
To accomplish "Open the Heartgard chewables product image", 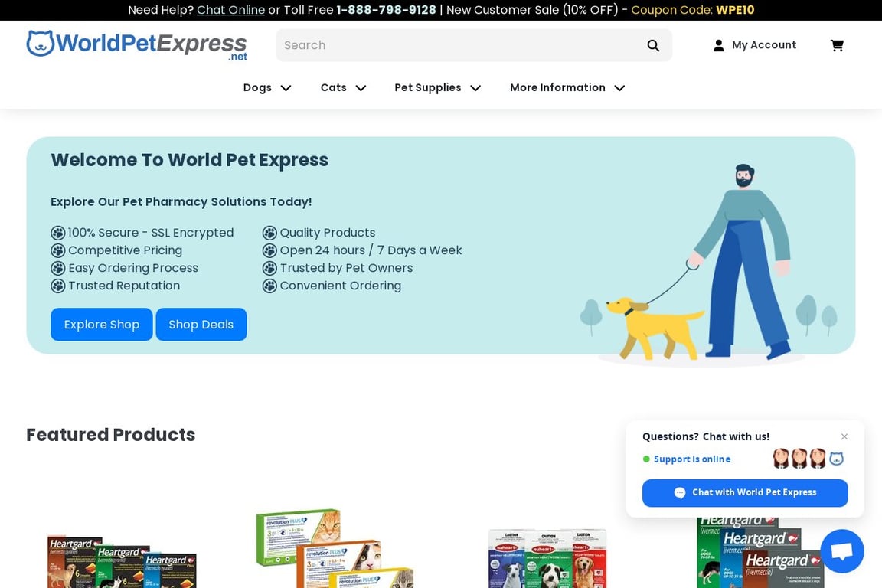I will pos(122,561).
